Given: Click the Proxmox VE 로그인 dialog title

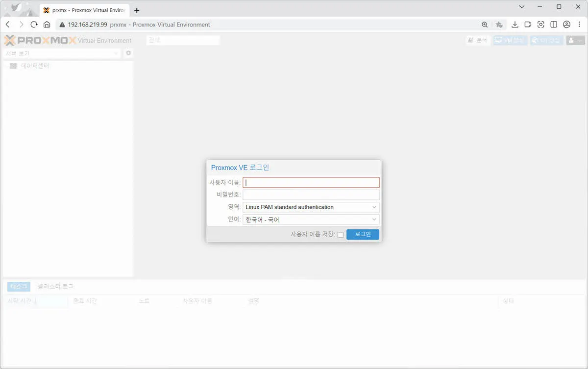Looking at the screenshot, I should [240, 168].
